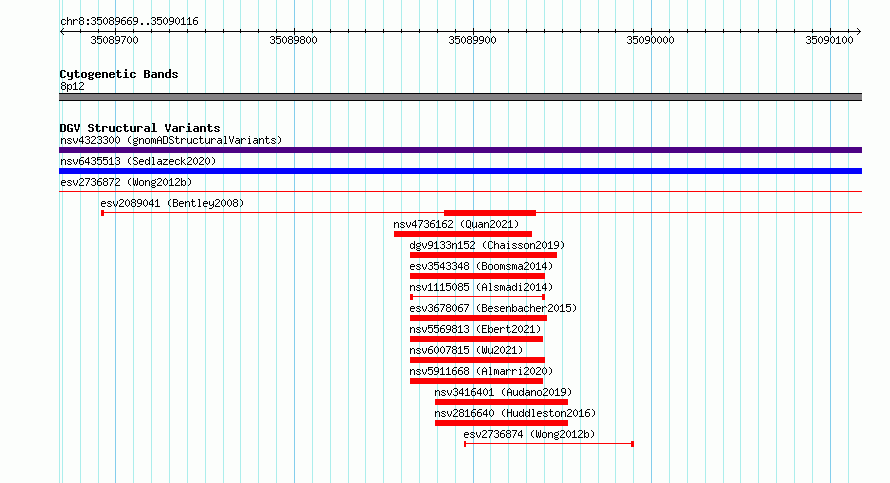Open esv3678067 (Besenbacher2015) variant
The height and width of the screenshot is (483, 890).
[493, 308]
